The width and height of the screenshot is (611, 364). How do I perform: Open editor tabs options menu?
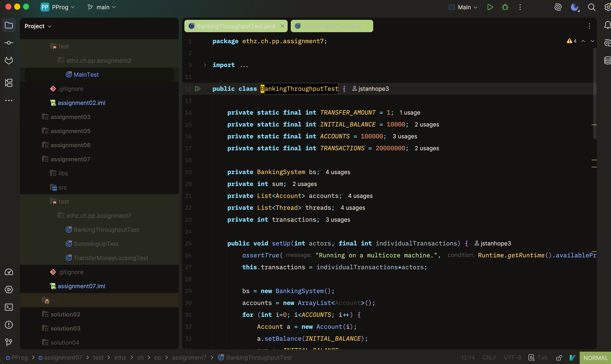click(x=589, y=26)
